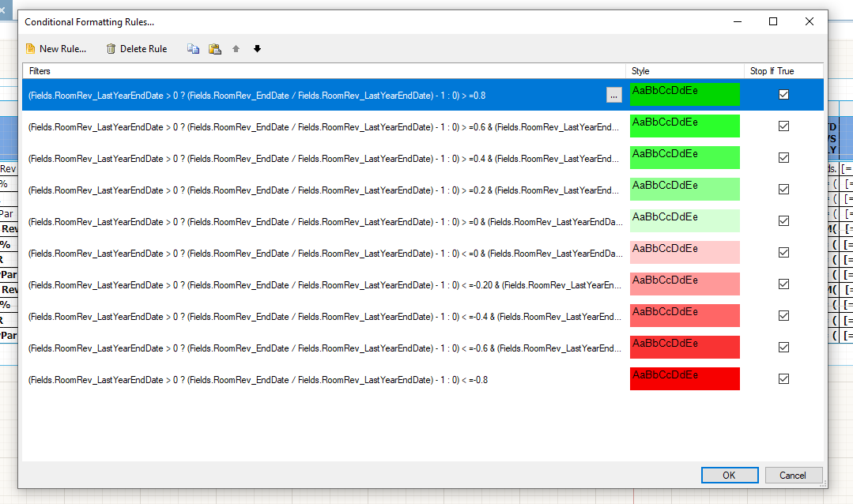This screenshot has height=504, width=853.
Task: Toggle Stop If True for <=-0.4 rule
Action: [x=783, y=315]
